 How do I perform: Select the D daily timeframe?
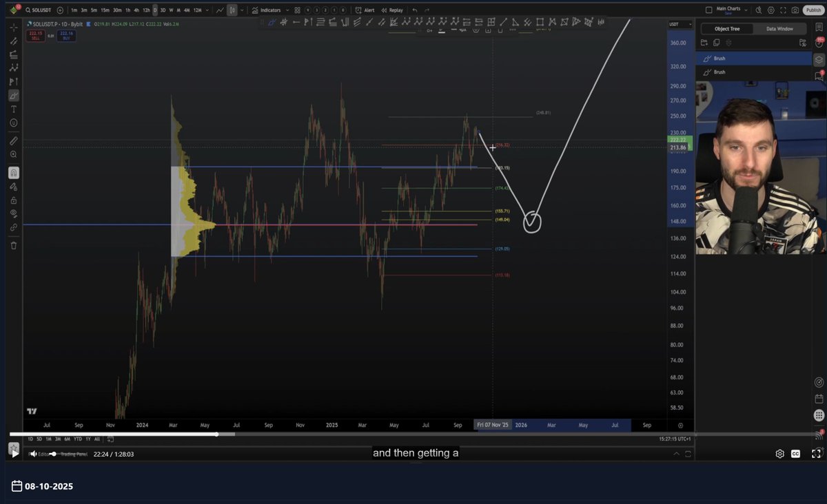coord(155,10)
